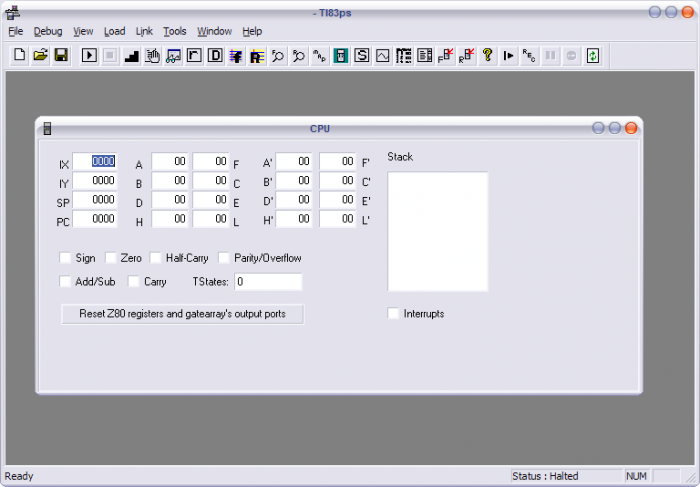Click the green refresh arrows icon
The height and width of the screenshot is (487, 700).
(592, 55)
